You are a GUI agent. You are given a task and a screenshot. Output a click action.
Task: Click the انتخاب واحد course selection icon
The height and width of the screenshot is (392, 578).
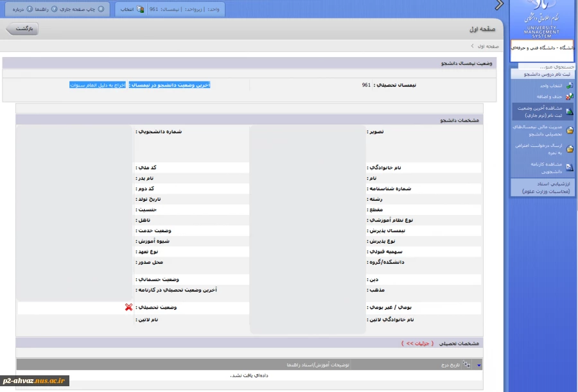570,86
